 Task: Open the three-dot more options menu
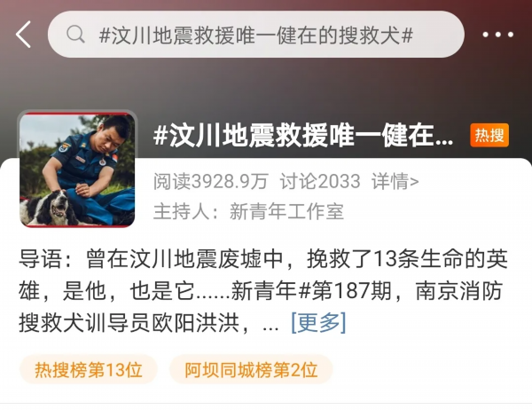(x=497, y=35)
